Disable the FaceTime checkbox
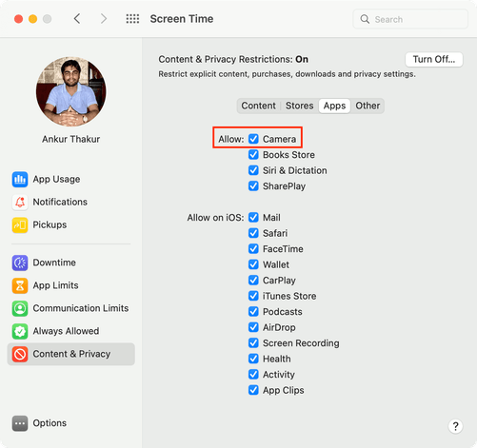The width and height of the screenshot is (477, 448). click(253, 248)
